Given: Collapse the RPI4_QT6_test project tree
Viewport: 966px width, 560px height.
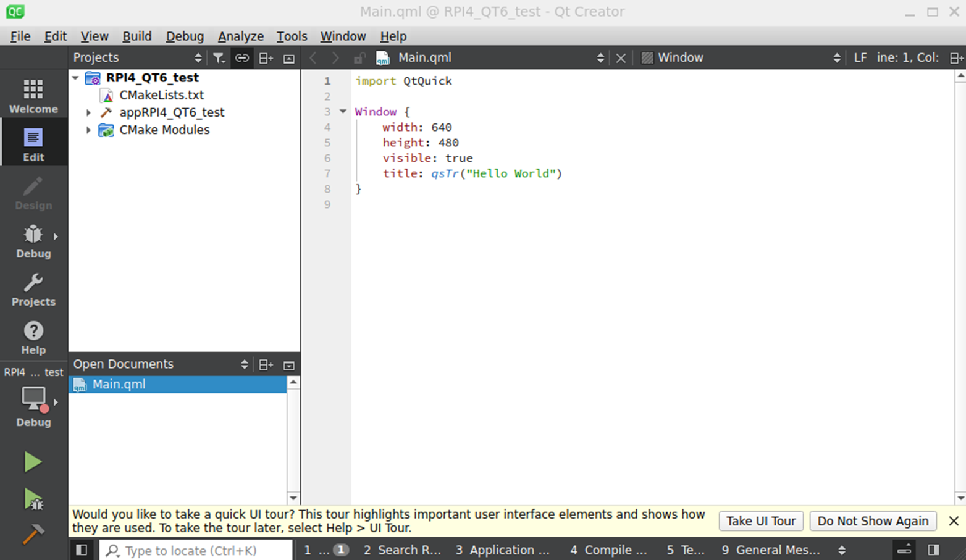Looking at the screenshot, I should pos(75,78).
